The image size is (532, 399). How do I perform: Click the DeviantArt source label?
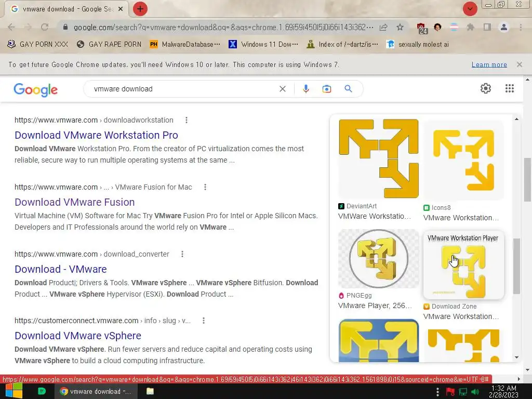[x=357, y=206]
